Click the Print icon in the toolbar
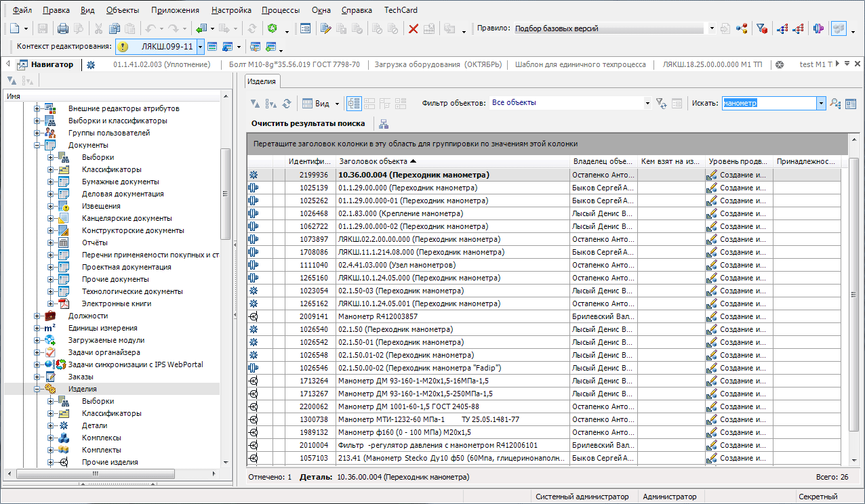Image resolution: width=865 pixels, height=504 pixels. [63, 28]
